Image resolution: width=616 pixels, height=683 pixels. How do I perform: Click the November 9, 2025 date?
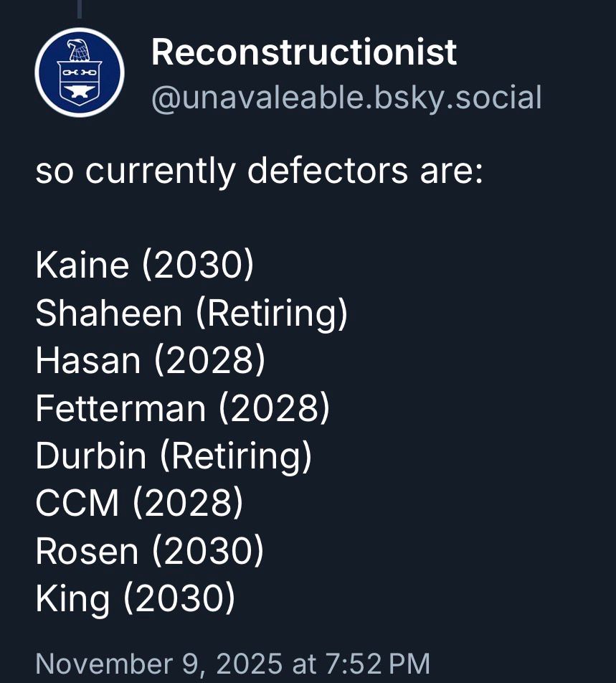point(158,663)
